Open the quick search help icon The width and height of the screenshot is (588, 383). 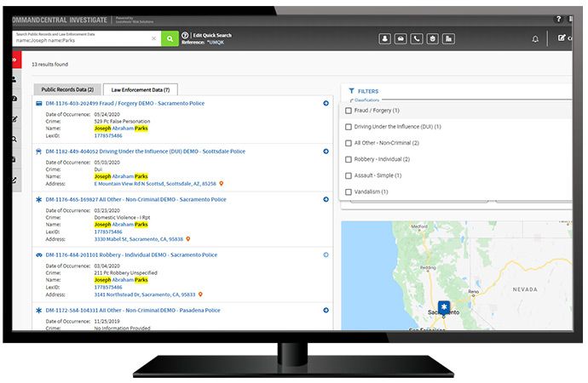[x=185, y=35]
